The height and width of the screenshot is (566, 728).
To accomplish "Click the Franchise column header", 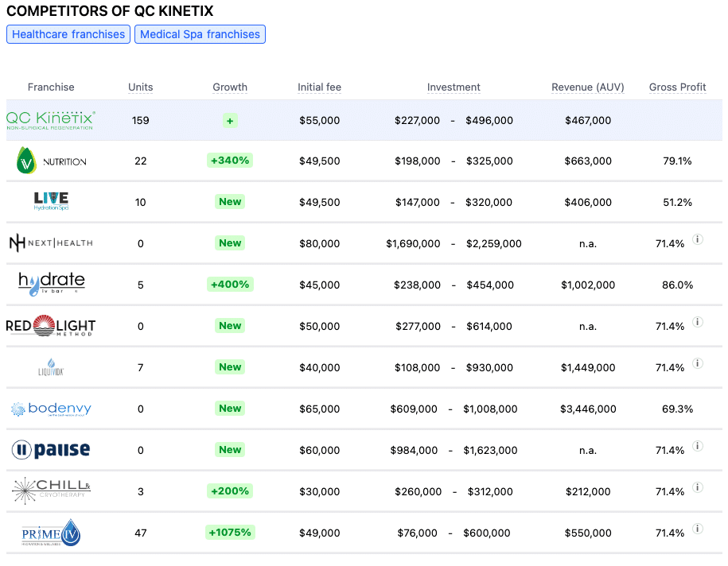I will click(x=51, y=87).
